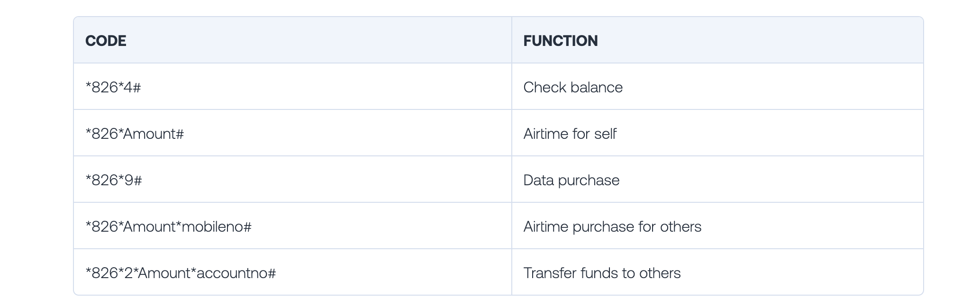Click the Data purchase cell
The height and width of the screenshot is (307, 980).
717,180
